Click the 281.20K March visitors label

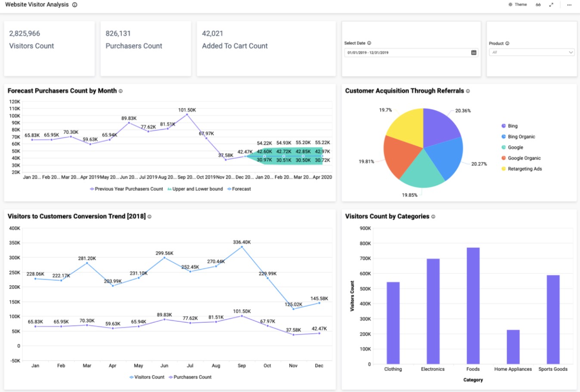(x=87, y=258)
